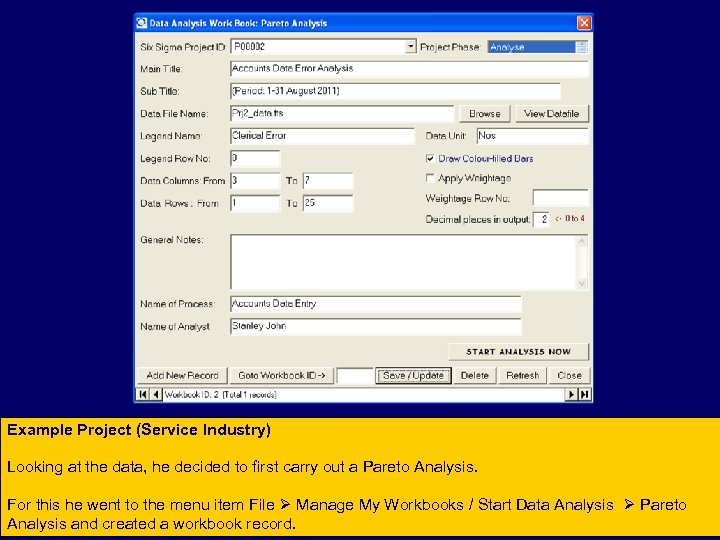Click Data Rows To field

pyautogui.click(x=328, y=203)
